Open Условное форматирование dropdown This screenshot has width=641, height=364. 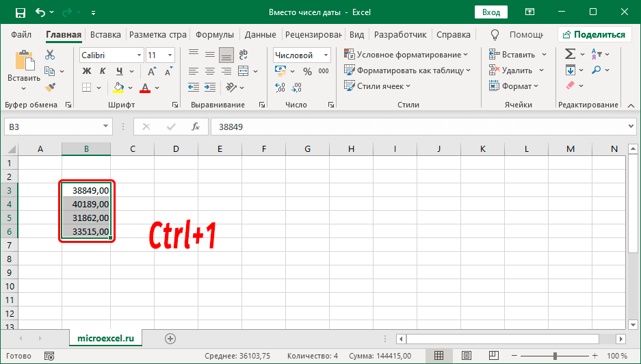click(x=407, y=55)
